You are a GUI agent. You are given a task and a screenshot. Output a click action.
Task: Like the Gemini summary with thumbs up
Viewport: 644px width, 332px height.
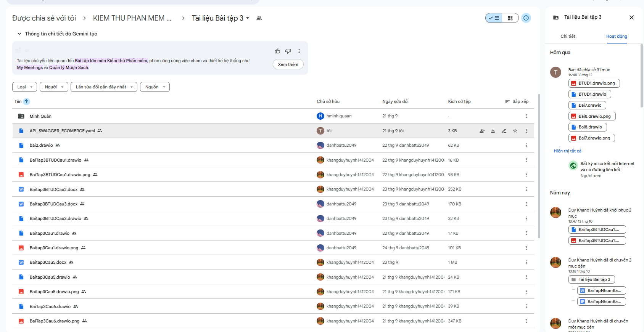pyautogui.click(x=277, y=51)
